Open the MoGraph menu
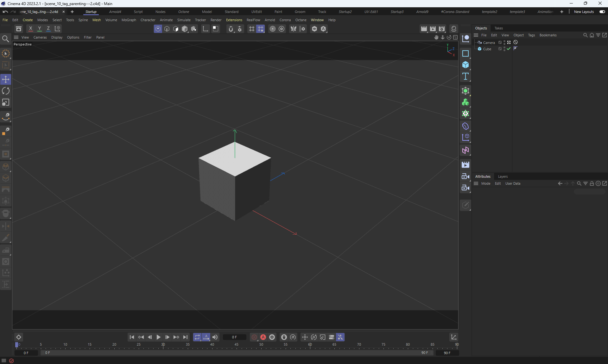This screenshot has height=364, width=608. tap(129, 20)
